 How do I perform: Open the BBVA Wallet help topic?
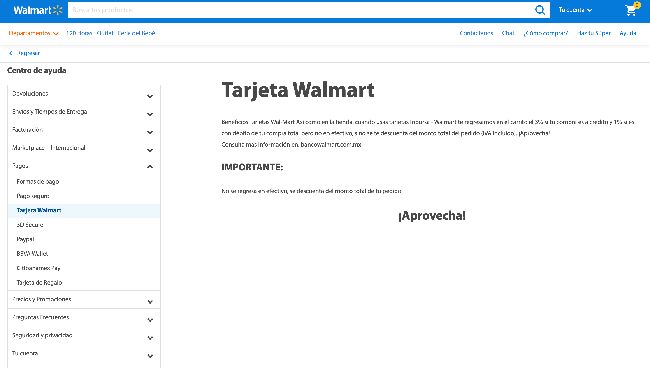(x=32, y=254)
